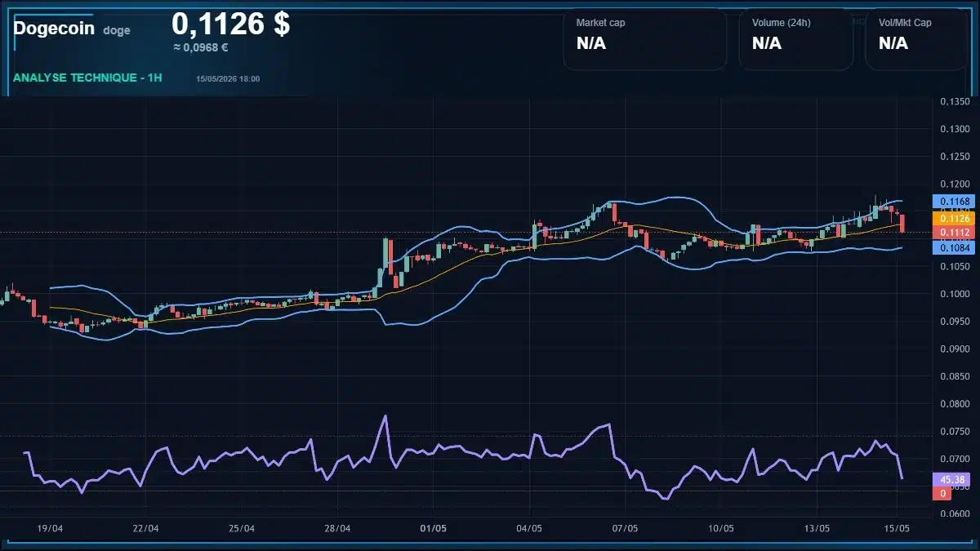Viewport: 980px width, 551px height.
Task: Click the blue 0.1084 lower band price tag
Action: pyautogui.click(x=954, y=247)
